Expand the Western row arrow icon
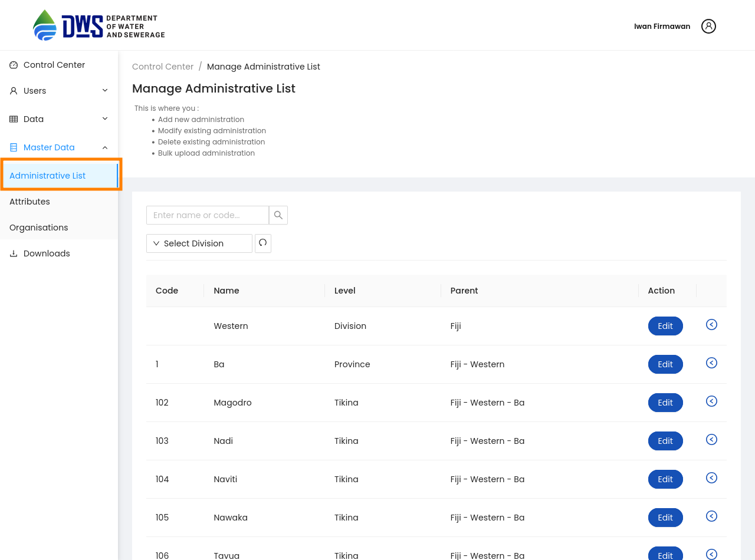 tap(711, 325)
